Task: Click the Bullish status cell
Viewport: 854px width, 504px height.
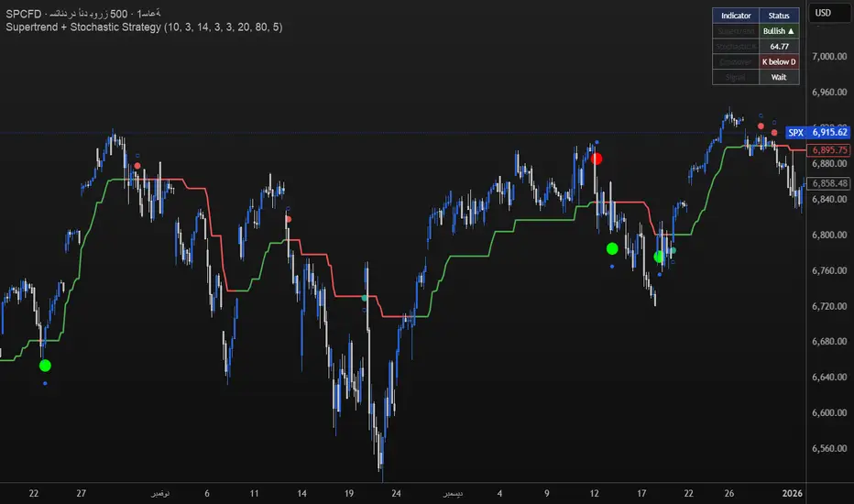Action: tap(779, 31)
